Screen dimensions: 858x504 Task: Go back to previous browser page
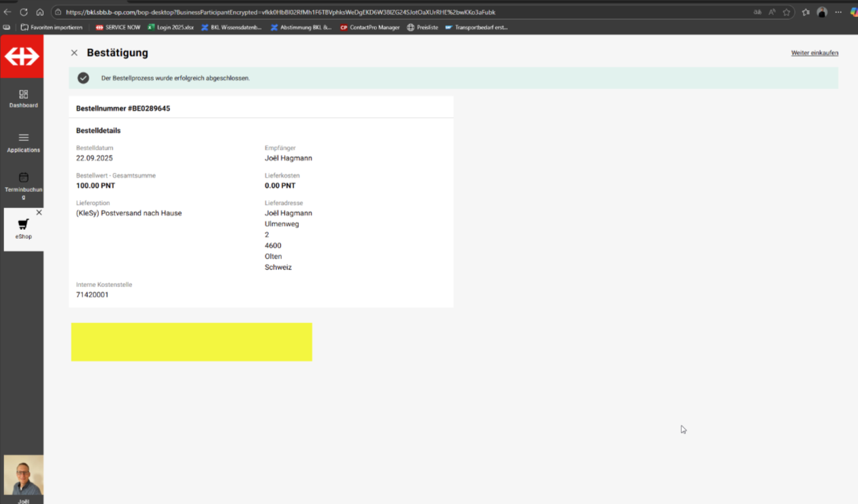pyautogui.click(x=7, y=12)
